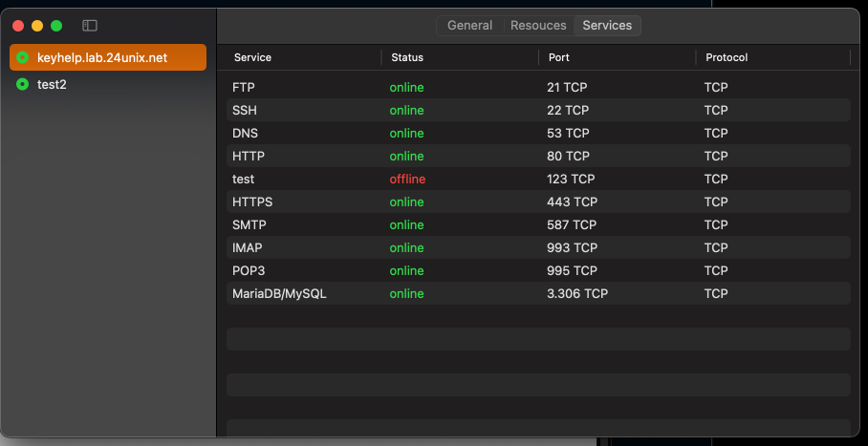The image size is (868, 446).
Task: Select the MariaDB/MySQL service row
Action: click(x=538, y=293)
